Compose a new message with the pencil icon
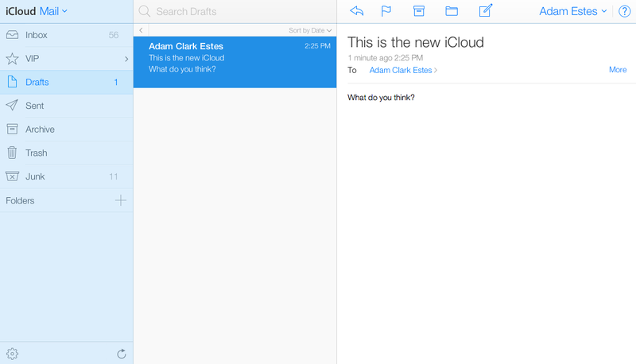Viewport: 636px width, 364px height. pos(486,10)
